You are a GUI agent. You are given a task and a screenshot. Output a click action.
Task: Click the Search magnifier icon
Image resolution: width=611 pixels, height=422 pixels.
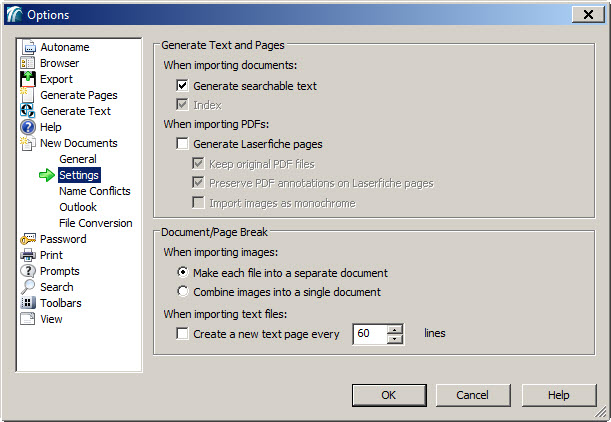(x=28, y=287)
